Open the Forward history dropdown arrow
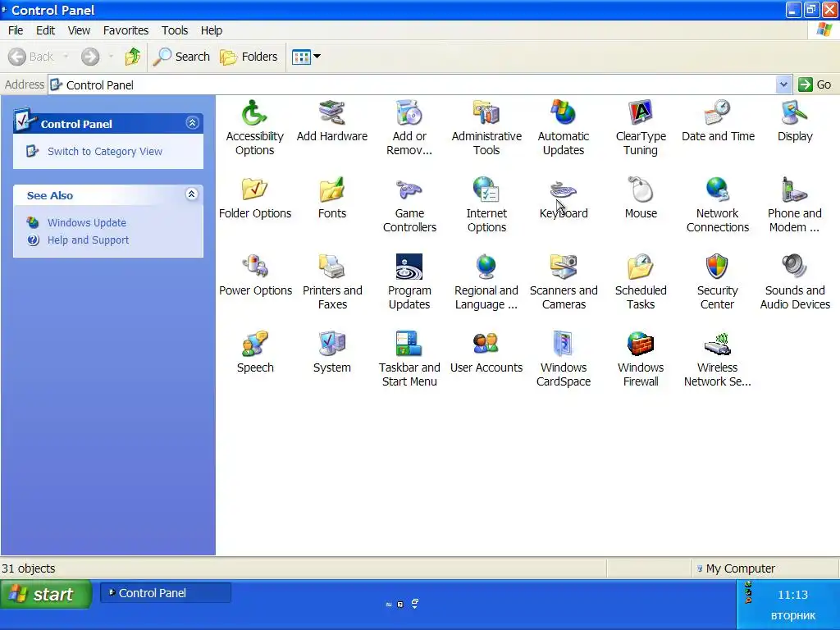This screenshot has width=840, height=630. 111,57
